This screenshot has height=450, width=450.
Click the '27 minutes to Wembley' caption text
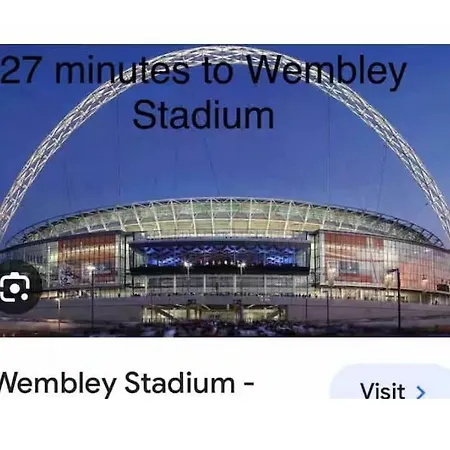point(203,71)
